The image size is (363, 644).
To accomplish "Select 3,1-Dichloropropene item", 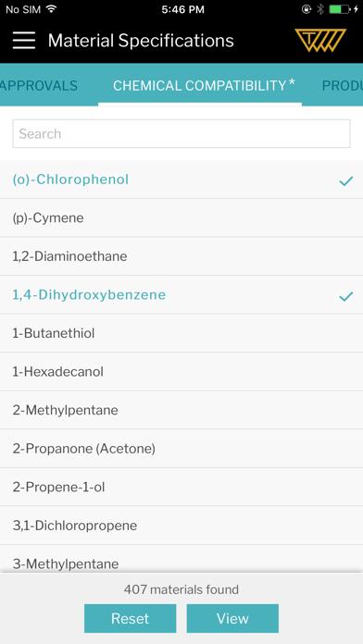I will (181, 526).
